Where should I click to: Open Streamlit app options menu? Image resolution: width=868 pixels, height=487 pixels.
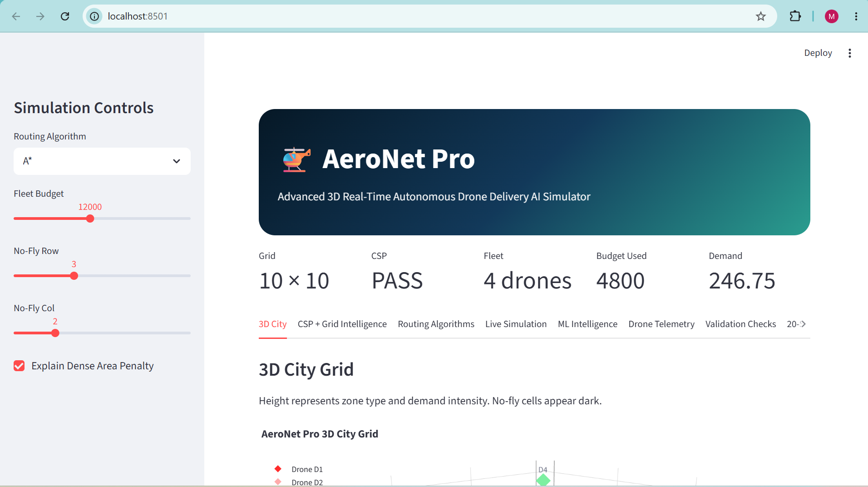[x=850, y=53]
